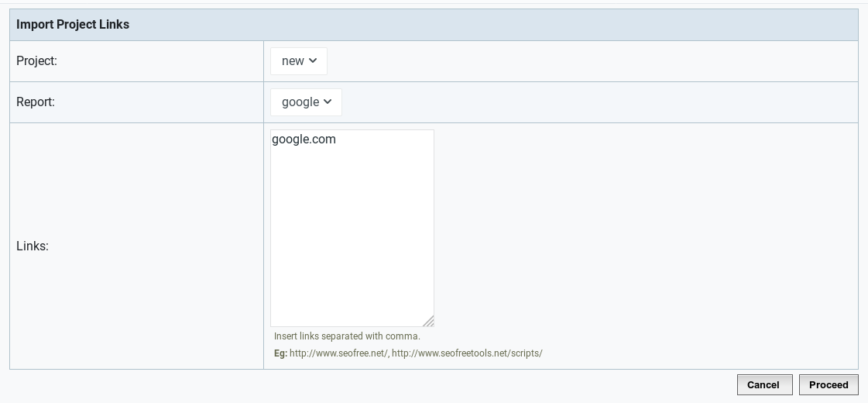Click the empty cell right of Report dropdown
Screen dimensions: 868x403
coord(599,102)
